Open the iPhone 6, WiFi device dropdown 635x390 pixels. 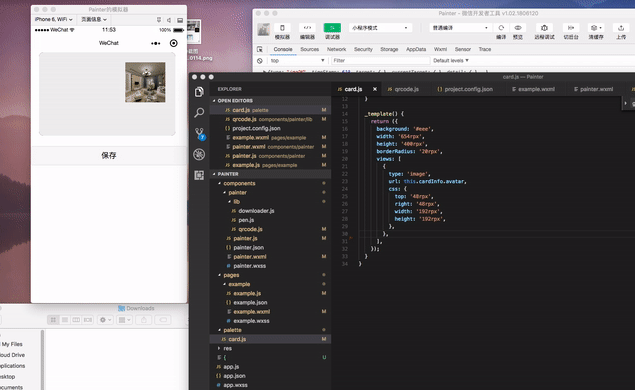tap(53, 19)
